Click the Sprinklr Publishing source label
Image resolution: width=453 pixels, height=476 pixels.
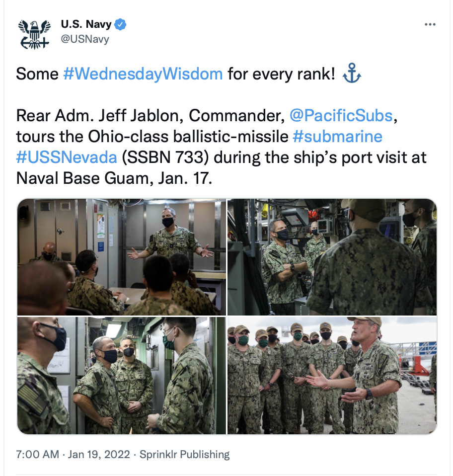pyautogui.click(x=184, y=455)
